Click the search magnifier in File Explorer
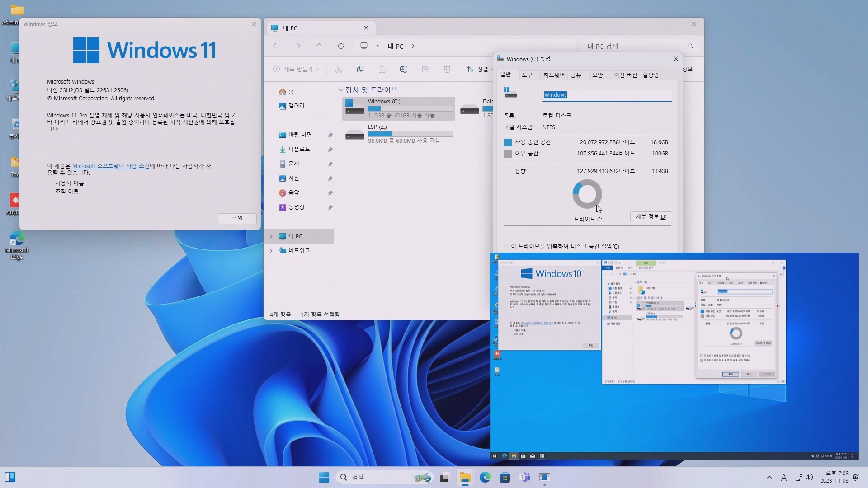The width and height of the screenshot is (868, 488). pyautogui.click(x=691, y=46)
